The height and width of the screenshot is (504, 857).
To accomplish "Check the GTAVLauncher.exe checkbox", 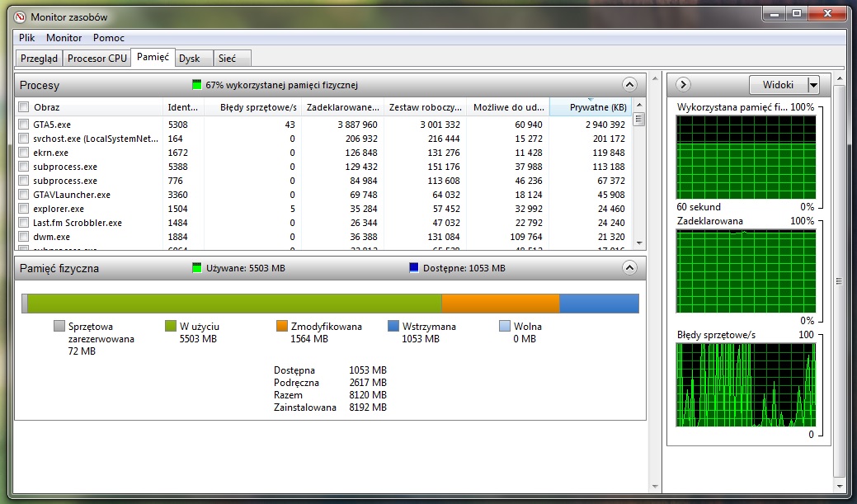I will [23, 195].
